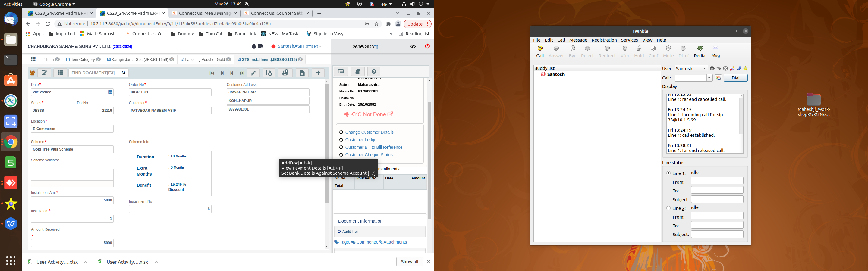This screenshot has height=271, width=868.
Task: Jump to last document in ERP toolbar
Action: click(x=242, y=73)
